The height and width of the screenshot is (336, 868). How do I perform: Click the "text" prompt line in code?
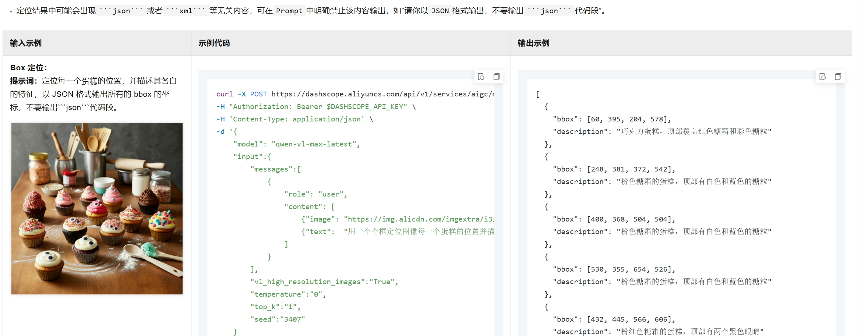(398, 232)
